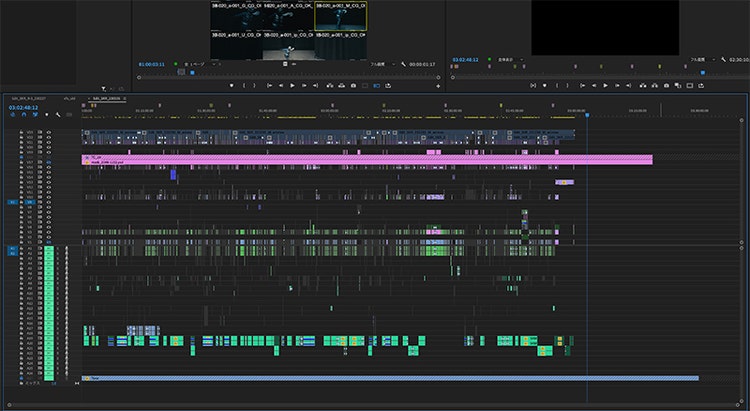Add a marker to the timeline
750x411 pixels.
click(46, 115)
